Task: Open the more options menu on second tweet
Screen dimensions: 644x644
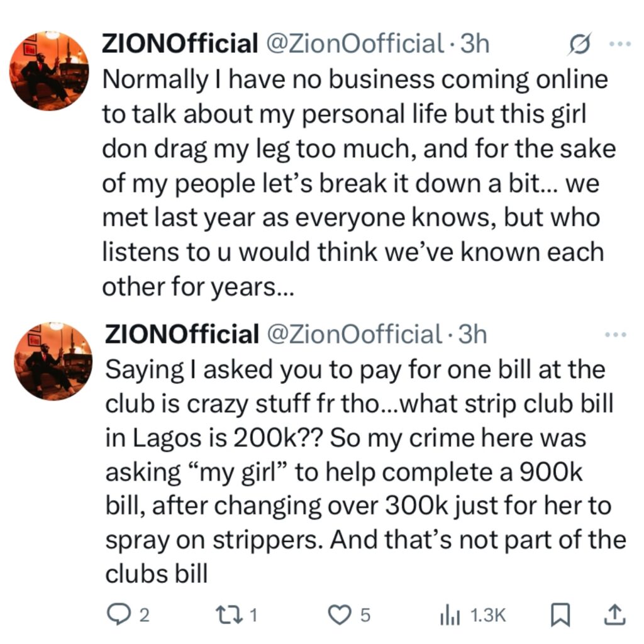Action: pyautogui.click(x=616, y=335)
